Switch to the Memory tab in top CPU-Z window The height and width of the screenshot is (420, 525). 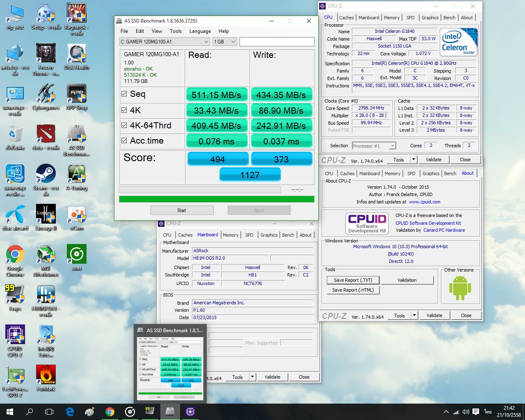coord(391,18)
